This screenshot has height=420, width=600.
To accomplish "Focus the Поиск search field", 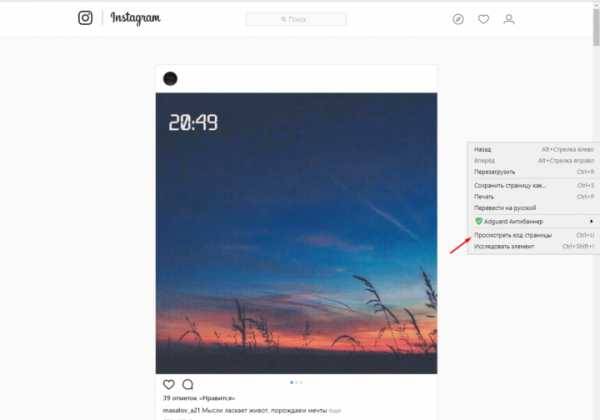I will [x=296, y=19].
